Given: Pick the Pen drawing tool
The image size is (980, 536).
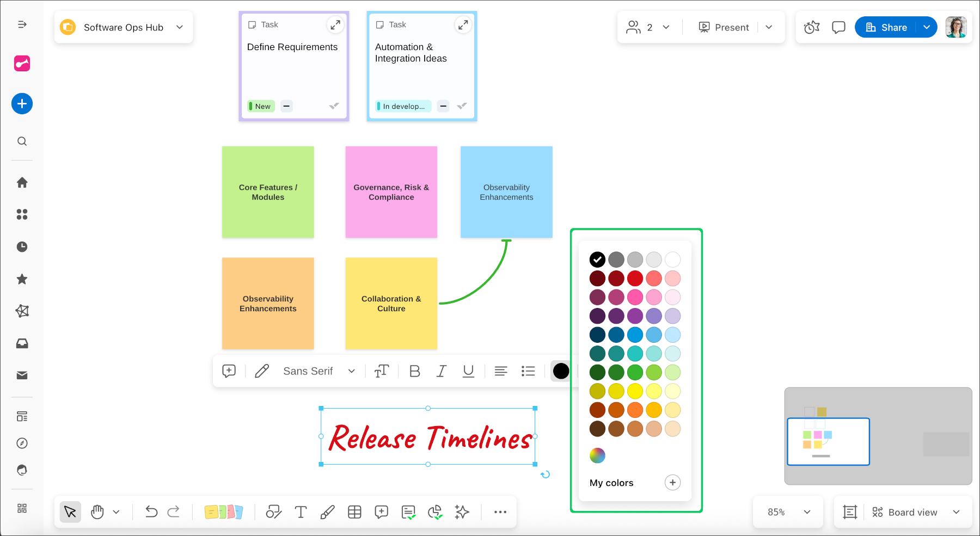Looking at the screenshot, I should pyautogui.click(x=327, y=512).
